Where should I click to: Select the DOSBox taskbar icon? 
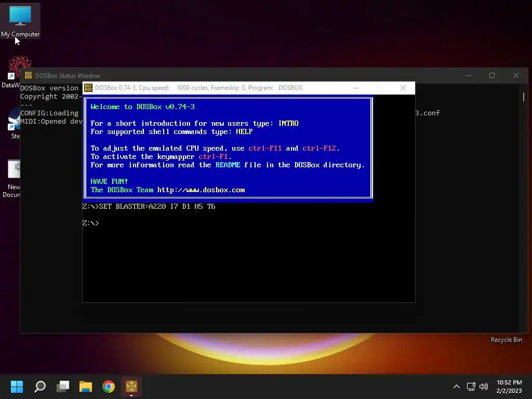(131, 387)
